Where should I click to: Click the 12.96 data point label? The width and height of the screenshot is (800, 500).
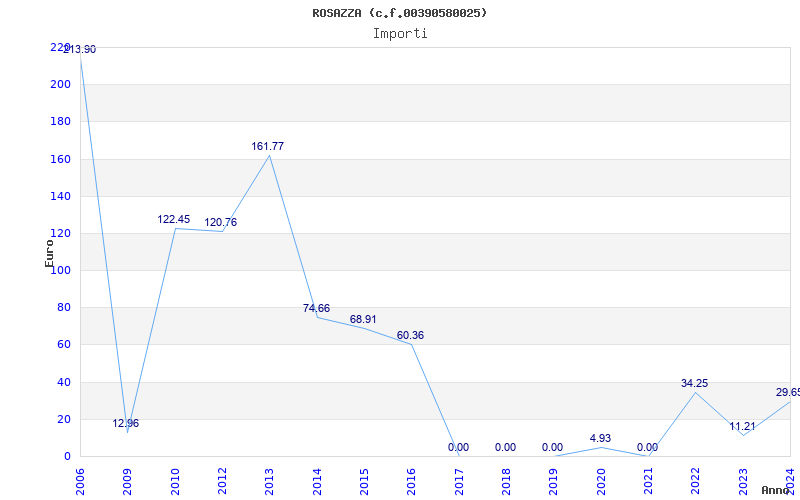coord(126,423)
